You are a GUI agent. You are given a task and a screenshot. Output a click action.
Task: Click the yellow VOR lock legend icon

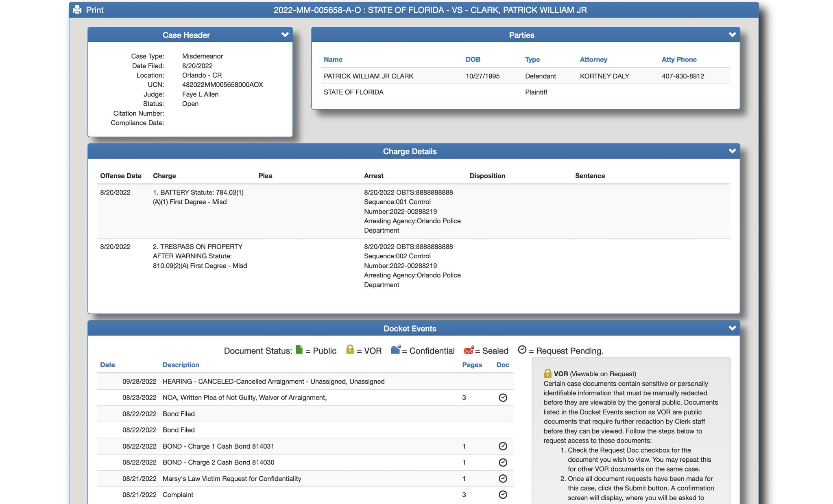coord(350,350)
